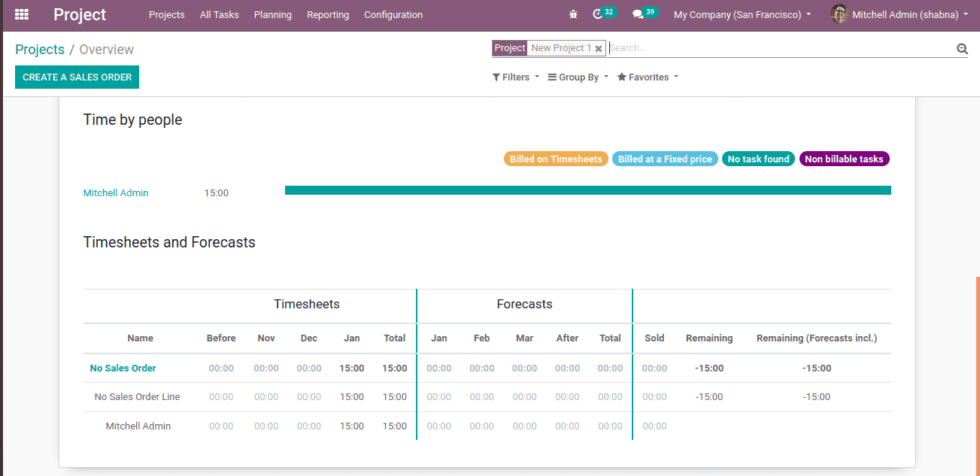Screen dimensions: 980x476
Task: Click Overview in the breadcrumb
Action: (x=107, y=49)
